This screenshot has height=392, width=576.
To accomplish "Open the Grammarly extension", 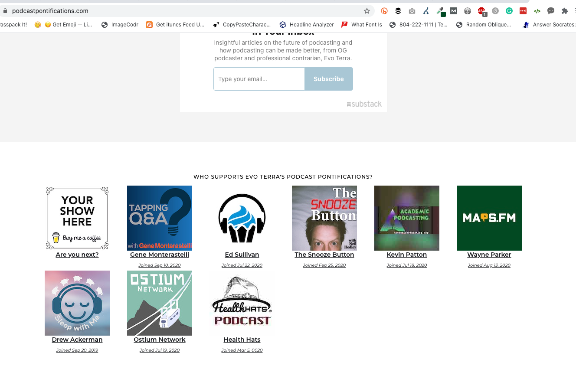I will (x=509, y=11).
